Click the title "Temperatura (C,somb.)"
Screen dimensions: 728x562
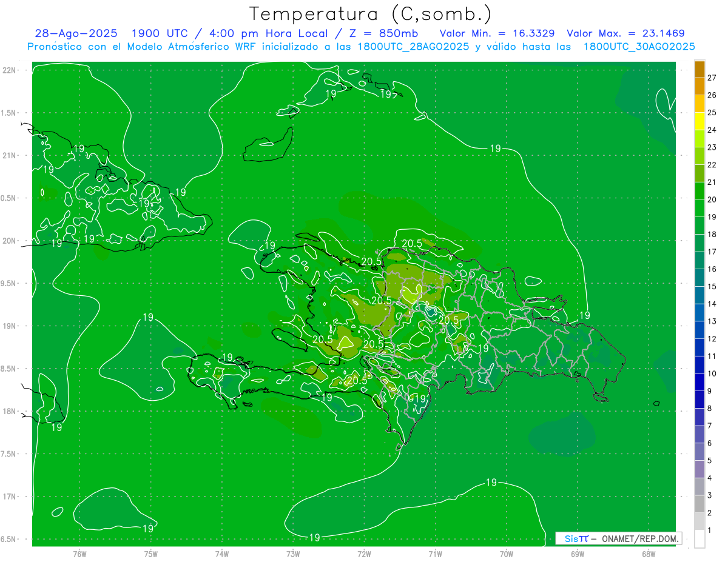tap(369, 14)
